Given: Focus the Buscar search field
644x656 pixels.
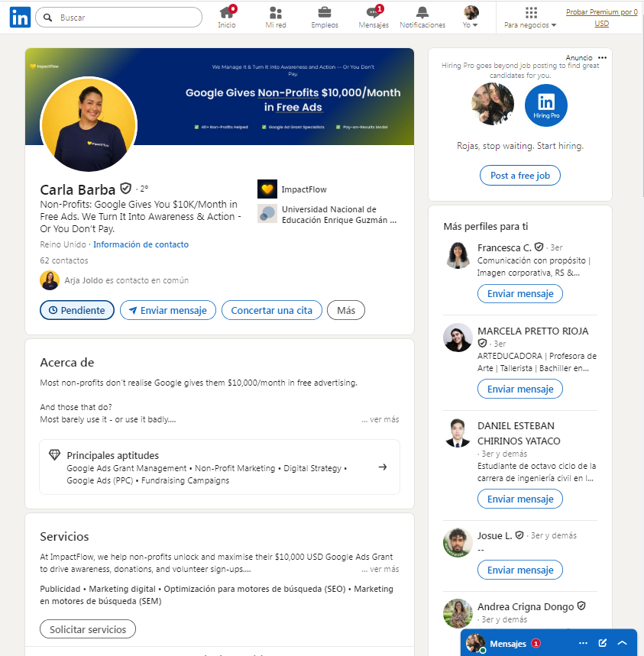Looking at the screenshot, I should tap(119, 18).
